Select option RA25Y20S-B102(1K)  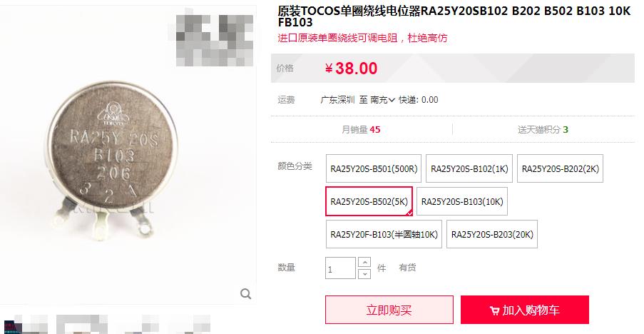click(x=469, y=168)
